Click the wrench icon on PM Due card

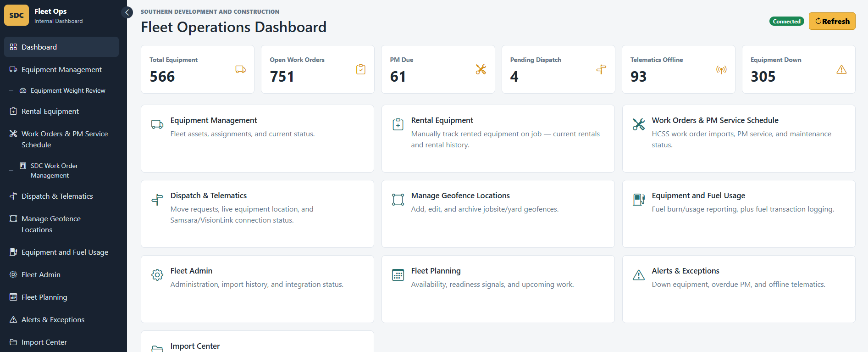click(481, 69)
